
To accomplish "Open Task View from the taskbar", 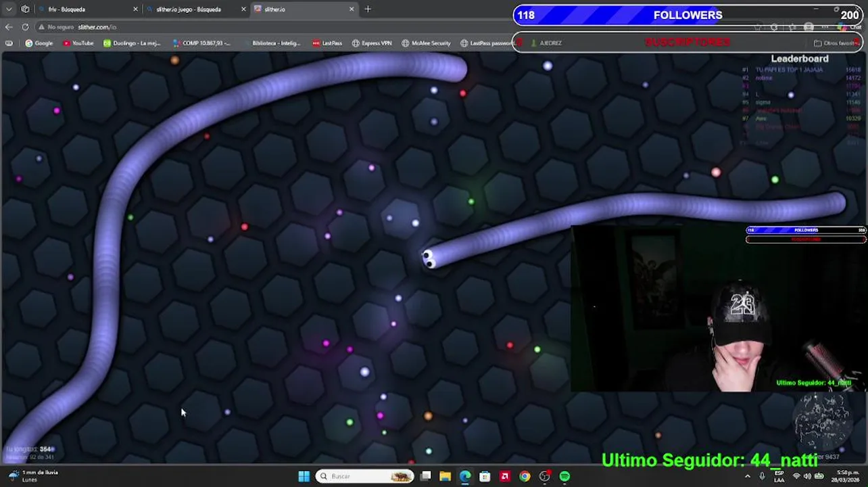I will pyautogui.click(x=426, y=476).
